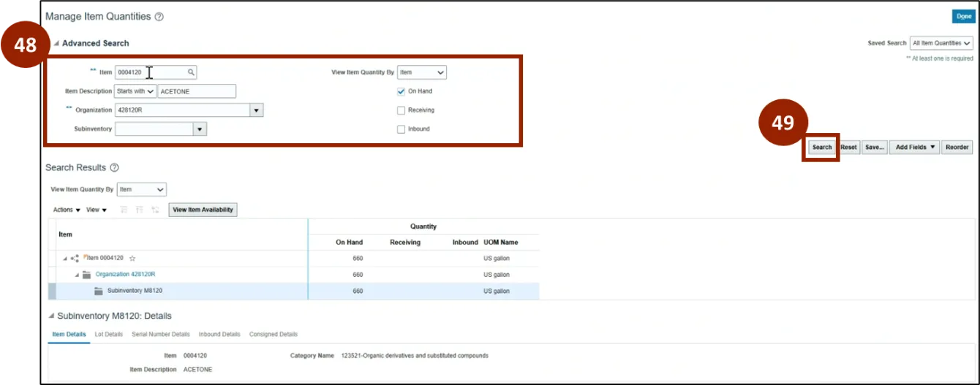Screen dimensions: 980x385
Task: Collapse the Advanced Search section
Action: click(56, 43)
